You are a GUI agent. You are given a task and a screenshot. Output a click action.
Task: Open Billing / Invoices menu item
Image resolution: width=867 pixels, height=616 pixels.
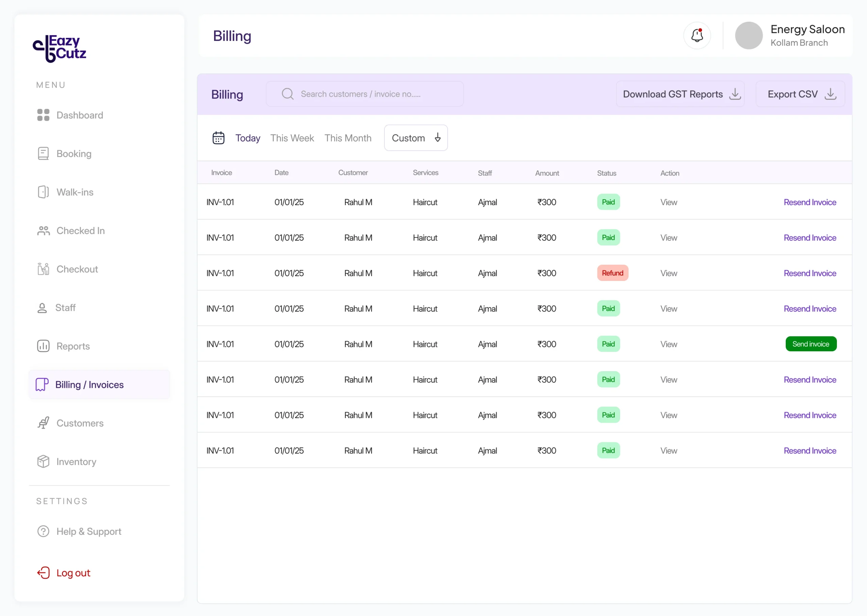100,384
